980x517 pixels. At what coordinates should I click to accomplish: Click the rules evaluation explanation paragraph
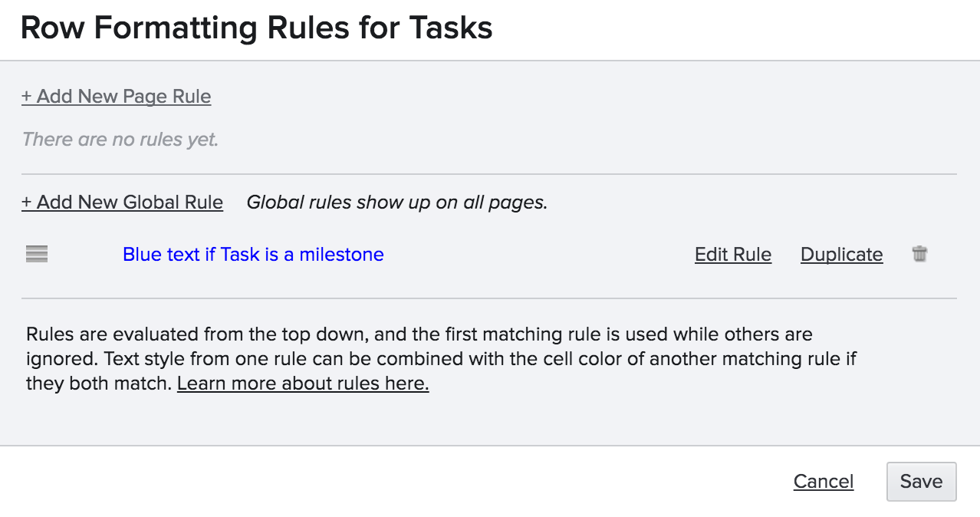pos(441,359)
